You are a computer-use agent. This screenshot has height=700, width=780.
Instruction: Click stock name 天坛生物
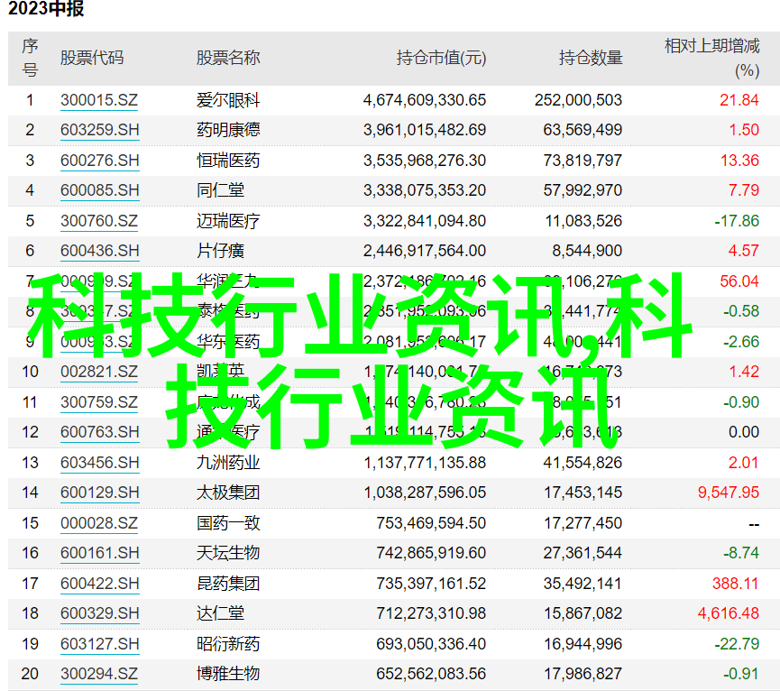(x=228, y=553)
